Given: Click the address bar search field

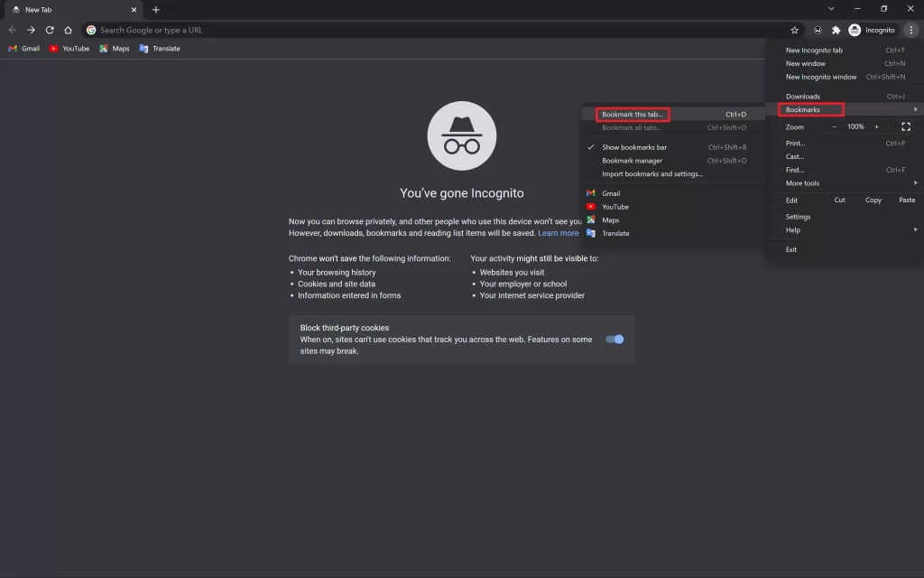Looking at the screenshot, I should (442, 30).
